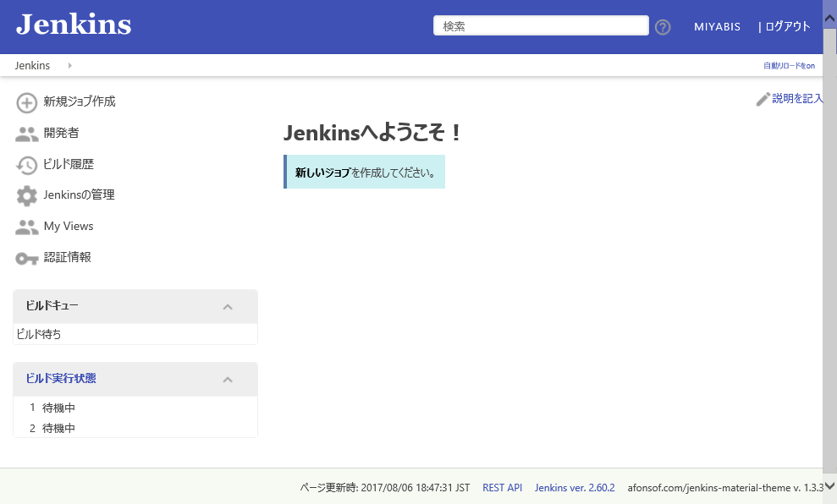Go to ビルド履歴

pos(69,164)
